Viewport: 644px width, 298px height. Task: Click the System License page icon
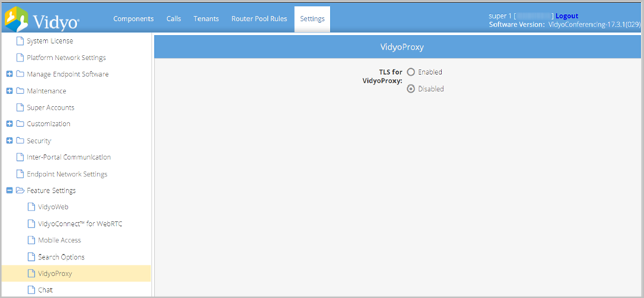[x=20, y=41]
